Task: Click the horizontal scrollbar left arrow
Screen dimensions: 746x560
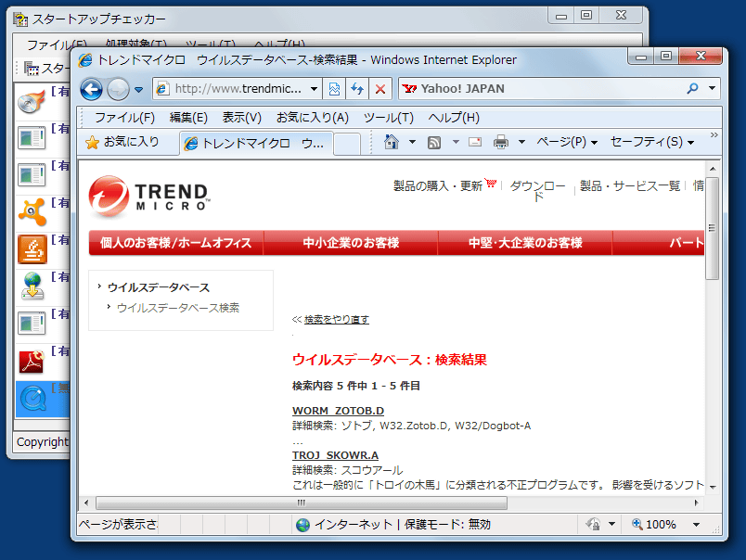Action: (x=86, y=503)
